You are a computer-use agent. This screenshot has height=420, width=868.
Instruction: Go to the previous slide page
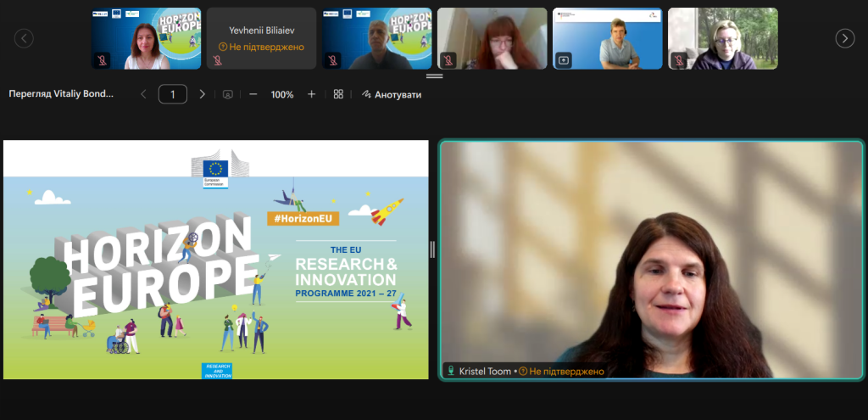(143, 94)
